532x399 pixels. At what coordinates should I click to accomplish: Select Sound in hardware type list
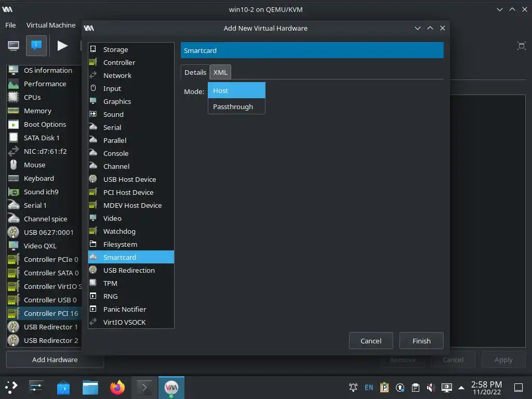(131, 114)
